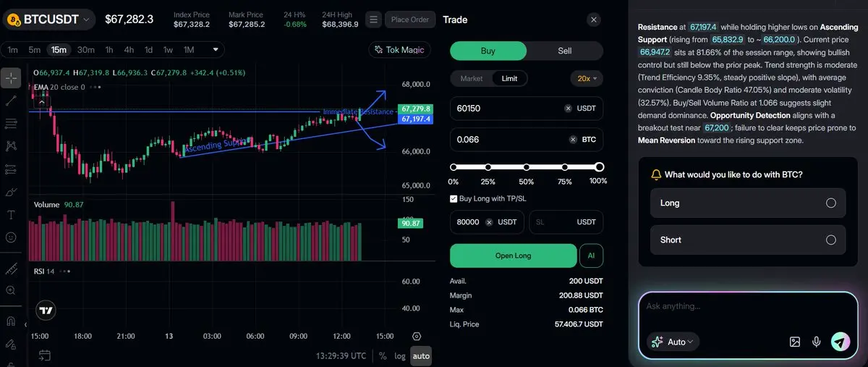Viewport: 868px width, 367px height.
Task: Click the AI button beside Open Long
Action: click(591, 256)
